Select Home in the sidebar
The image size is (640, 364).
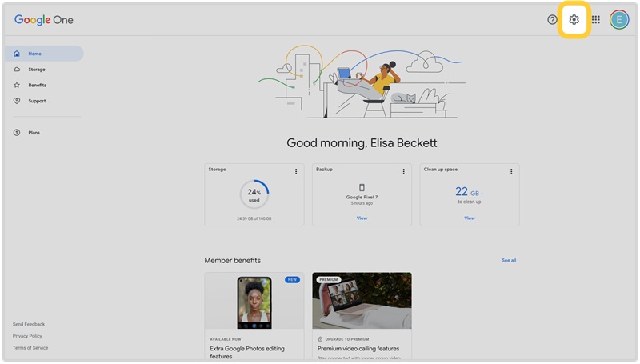(x=35, y=54)
